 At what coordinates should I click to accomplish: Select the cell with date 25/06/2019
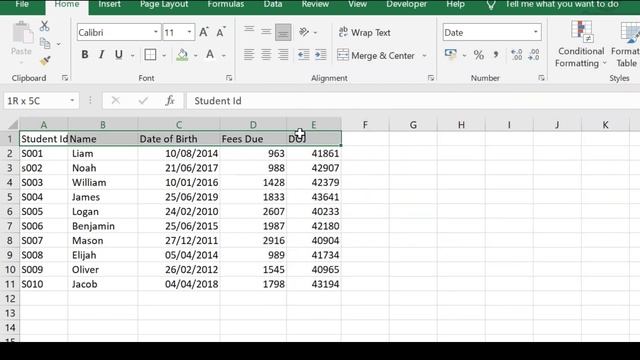(x=179, y=197)
